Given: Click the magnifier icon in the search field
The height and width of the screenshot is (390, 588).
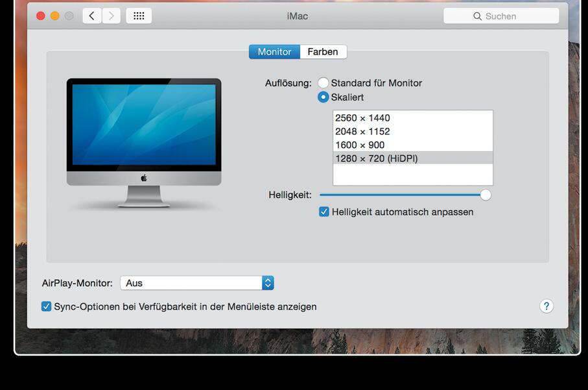Looking at the screenshot, I should click(478, 16).
